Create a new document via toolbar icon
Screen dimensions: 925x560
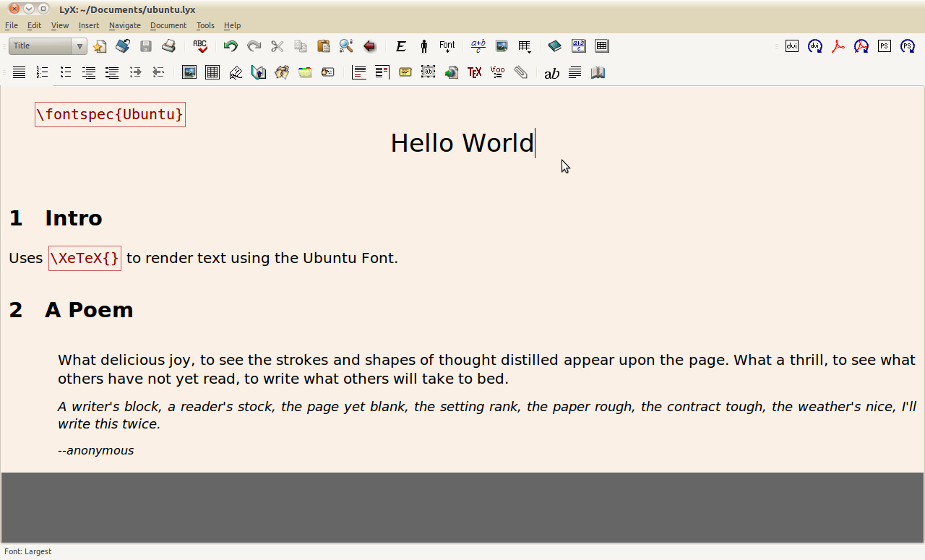point(100,46)
